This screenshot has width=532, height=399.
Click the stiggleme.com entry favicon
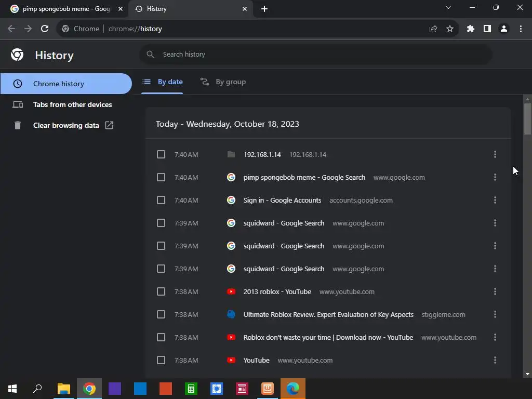tap(231, 314)
